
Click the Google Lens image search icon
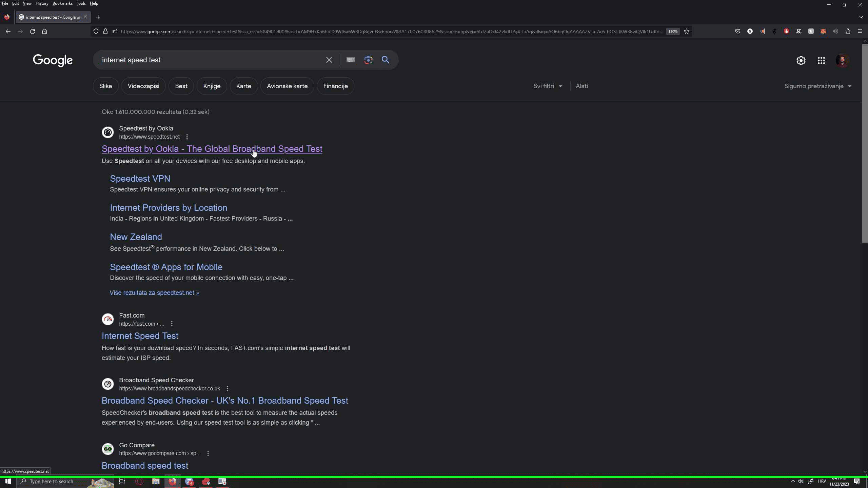368,60
